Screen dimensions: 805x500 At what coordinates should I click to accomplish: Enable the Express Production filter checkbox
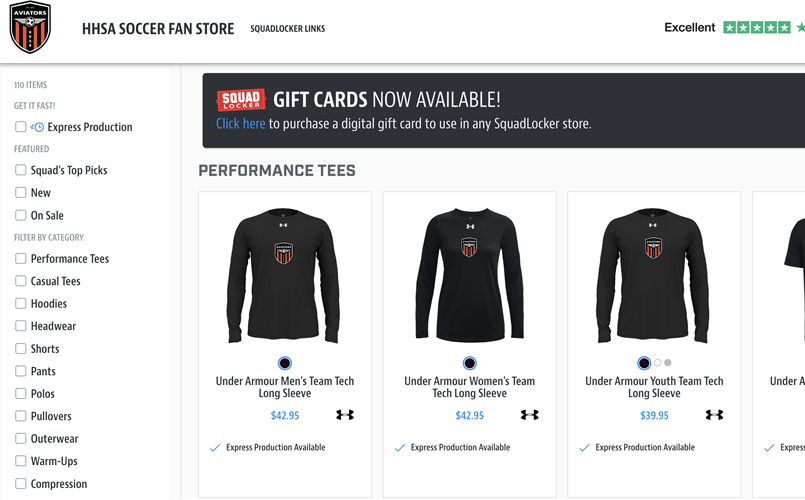pos(20,127)
